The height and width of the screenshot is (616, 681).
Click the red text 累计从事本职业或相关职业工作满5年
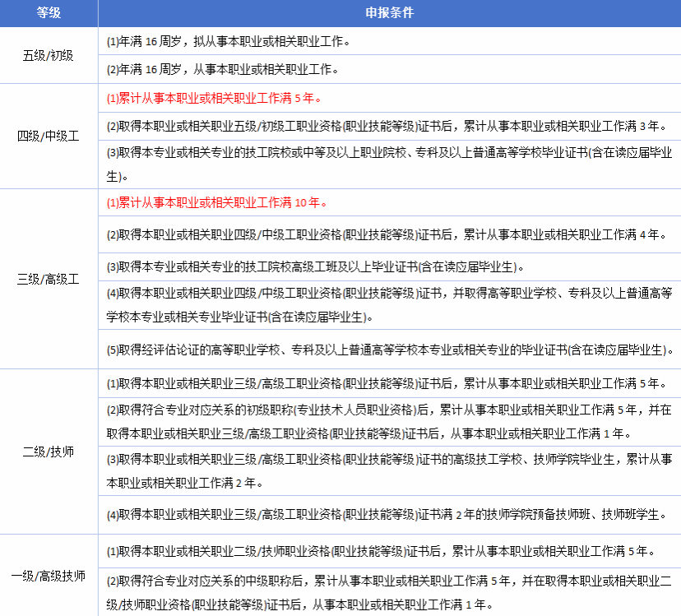[x=214, y=99]
